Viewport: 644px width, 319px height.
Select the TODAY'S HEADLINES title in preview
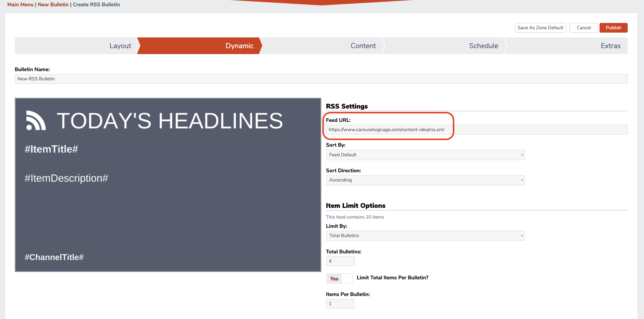(170, 121)
